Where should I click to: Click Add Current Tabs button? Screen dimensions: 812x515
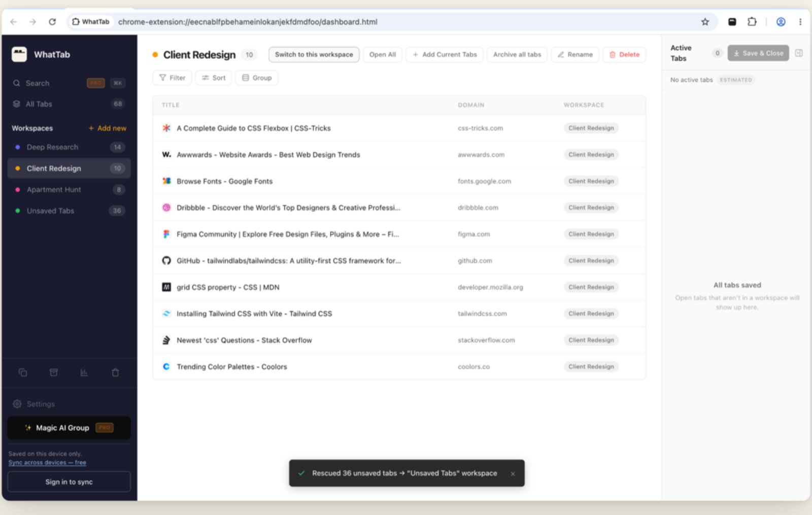(x=445, y=54)
